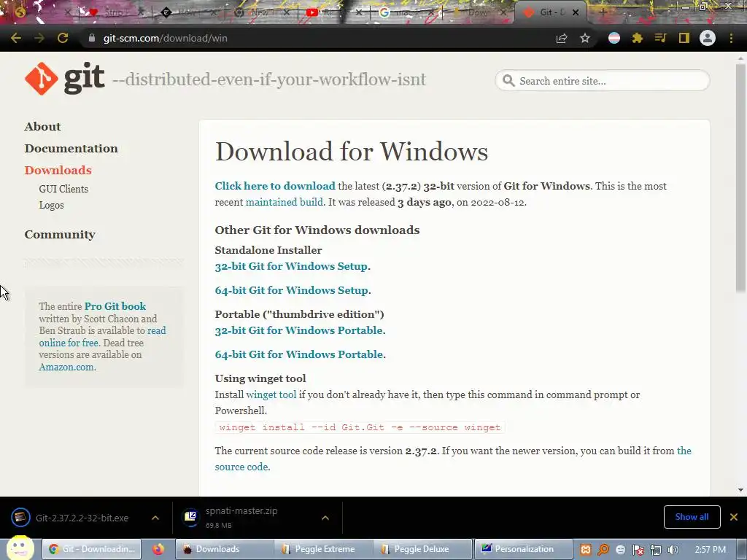Switch to Peggle Extreme in the taskbar

323,549
